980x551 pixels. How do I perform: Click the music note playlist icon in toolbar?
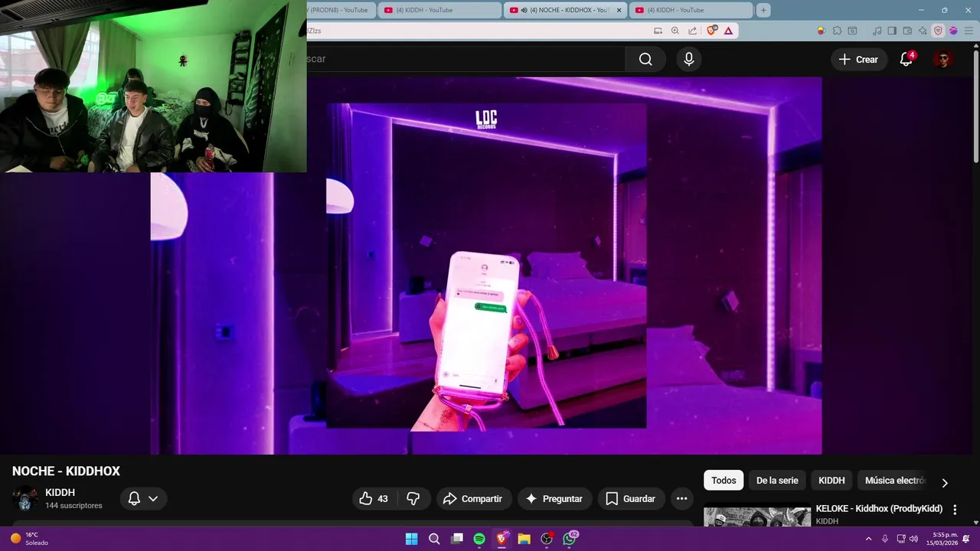pyautogui.click(x=877, y=31)
